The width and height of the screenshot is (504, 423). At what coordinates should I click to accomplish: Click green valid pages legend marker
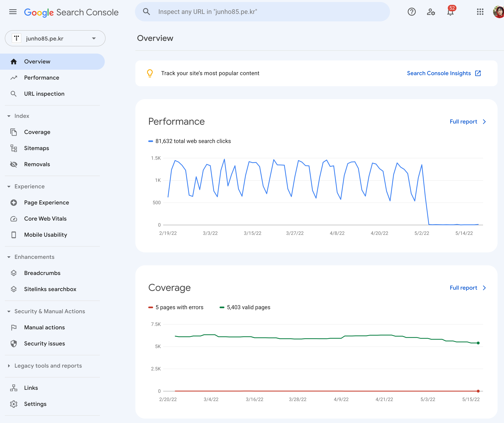[x=222, y=307]
